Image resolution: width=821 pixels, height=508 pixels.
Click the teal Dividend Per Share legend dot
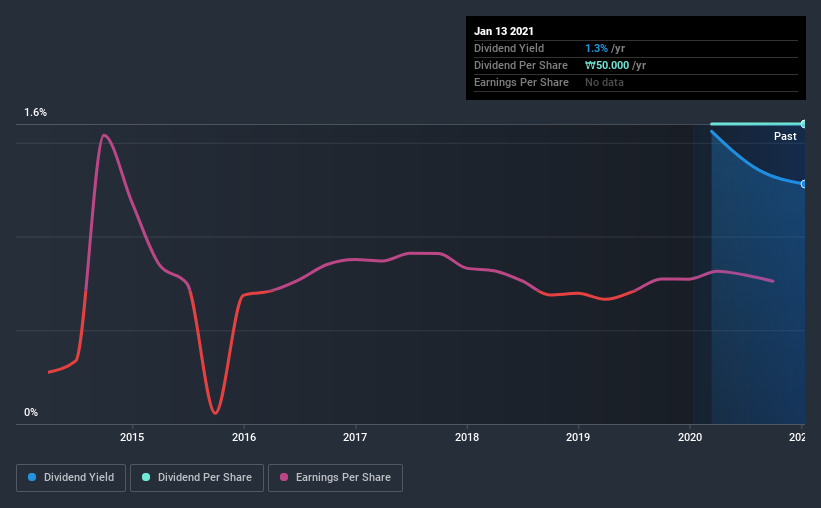(x=146, y=477)
